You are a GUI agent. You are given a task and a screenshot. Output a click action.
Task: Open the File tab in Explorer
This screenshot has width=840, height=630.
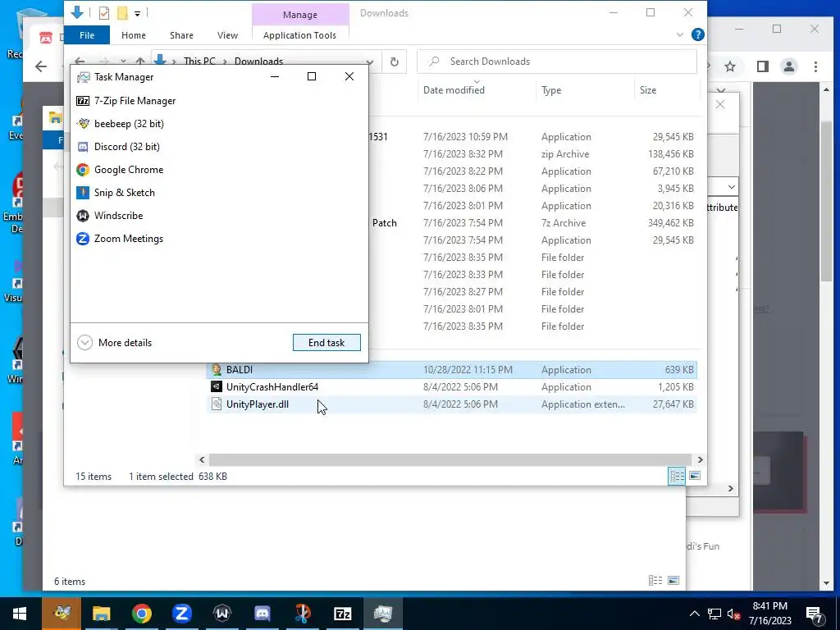[x=87, y=35]
